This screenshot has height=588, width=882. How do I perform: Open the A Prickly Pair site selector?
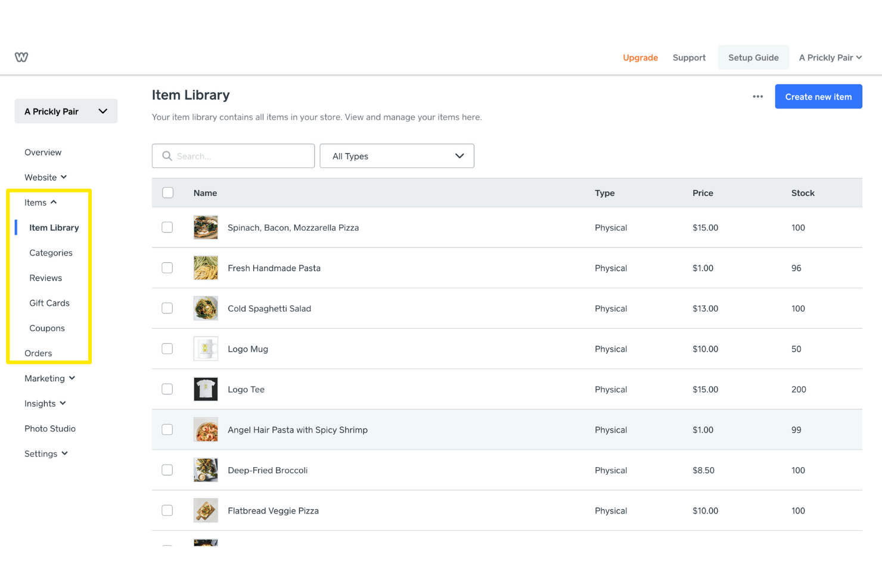[x=66, y=111]
